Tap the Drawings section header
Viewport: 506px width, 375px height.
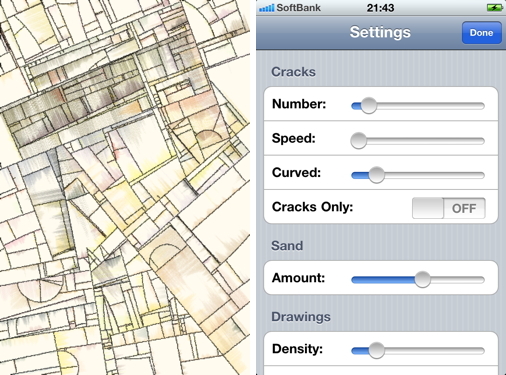[301, 317]
